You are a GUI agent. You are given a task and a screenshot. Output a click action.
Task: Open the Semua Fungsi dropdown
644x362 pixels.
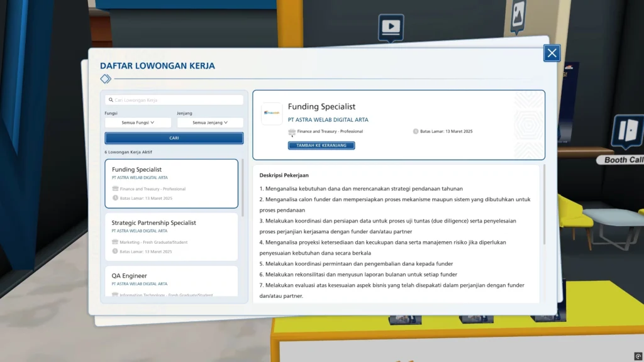pyautogui.click(x=138, y=123)
